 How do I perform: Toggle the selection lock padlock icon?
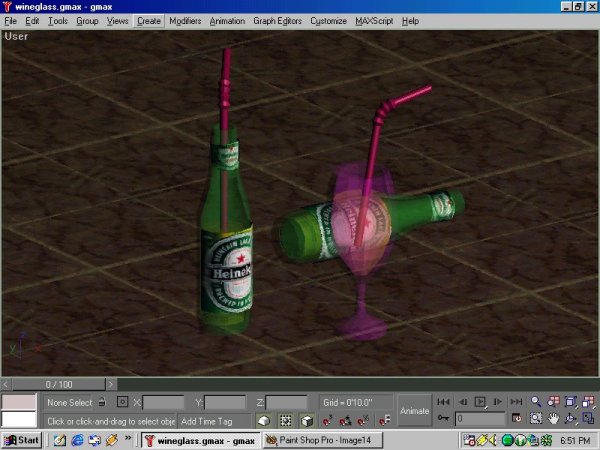pos(102,402)
